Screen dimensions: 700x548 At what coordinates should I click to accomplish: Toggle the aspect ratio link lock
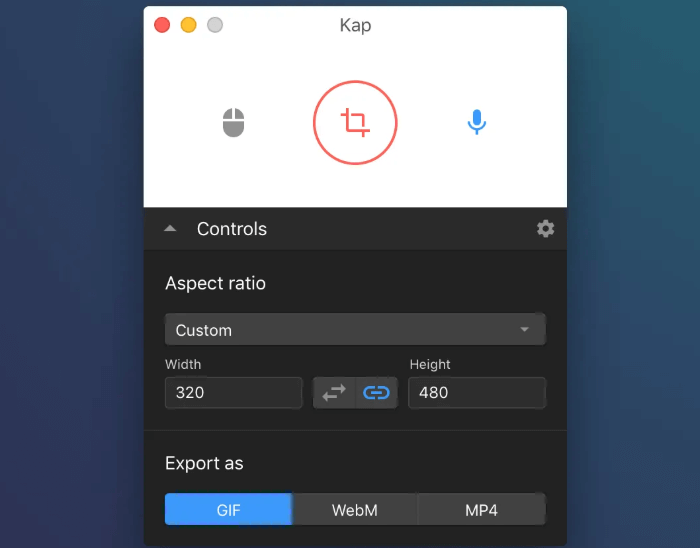click(x=376, y=393)
